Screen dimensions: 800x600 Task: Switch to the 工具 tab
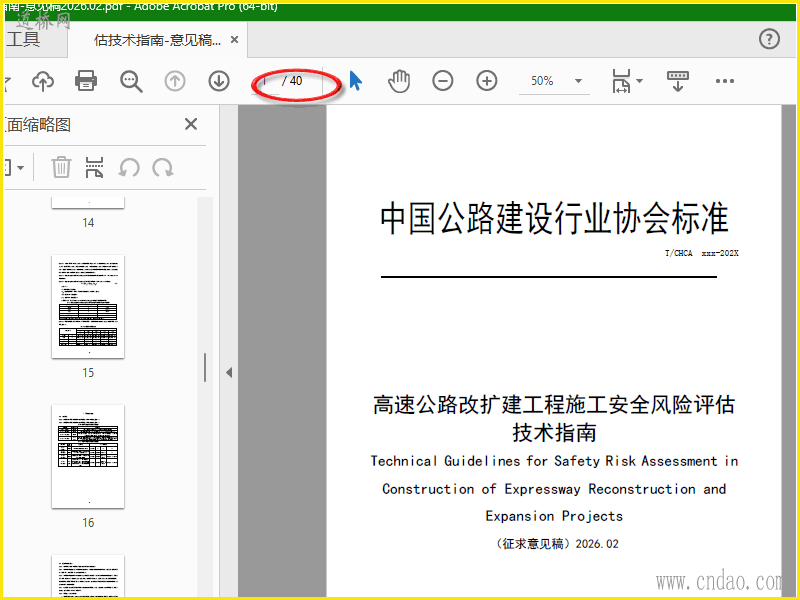pos(23,40)
